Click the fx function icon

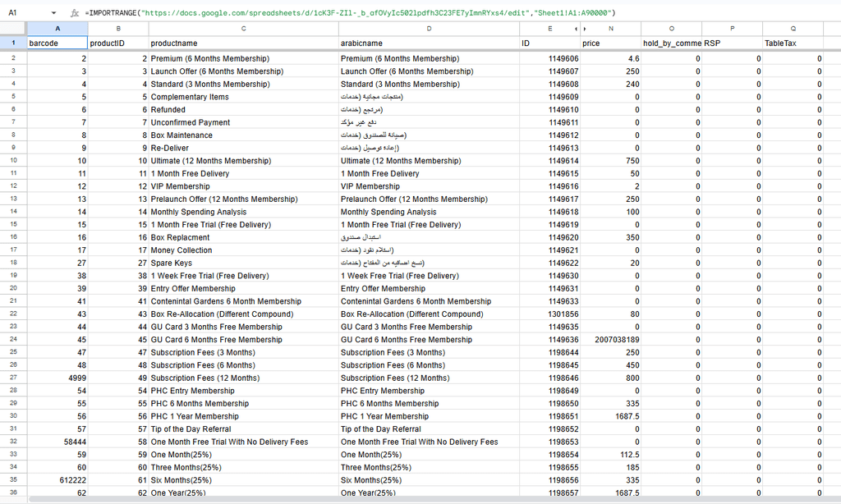point(74,13)
